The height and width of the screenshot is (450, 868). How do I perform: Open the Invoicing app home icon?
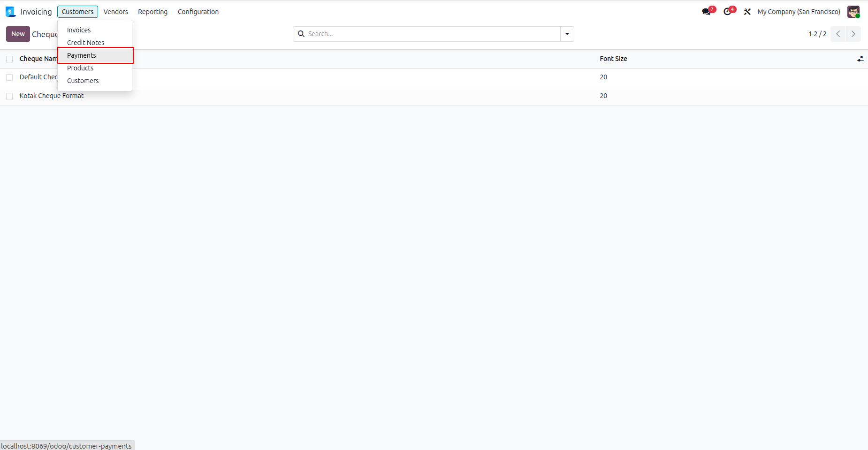point(10,12)
